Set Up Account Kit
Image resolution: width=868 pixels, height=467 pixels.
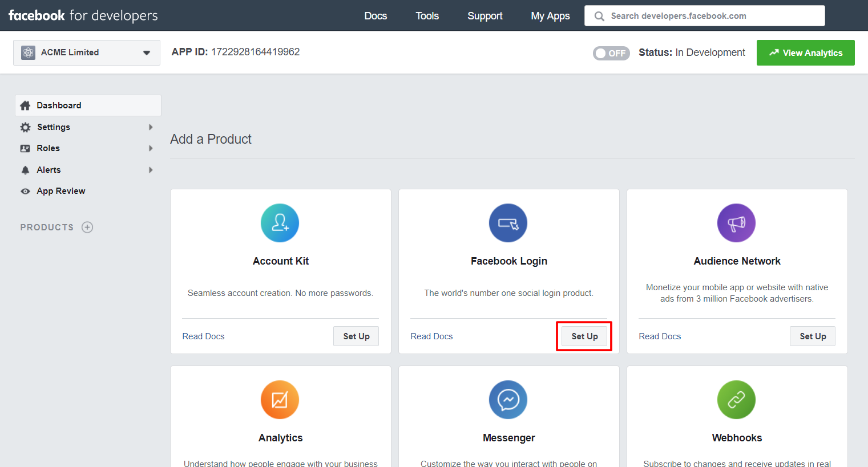356,336
